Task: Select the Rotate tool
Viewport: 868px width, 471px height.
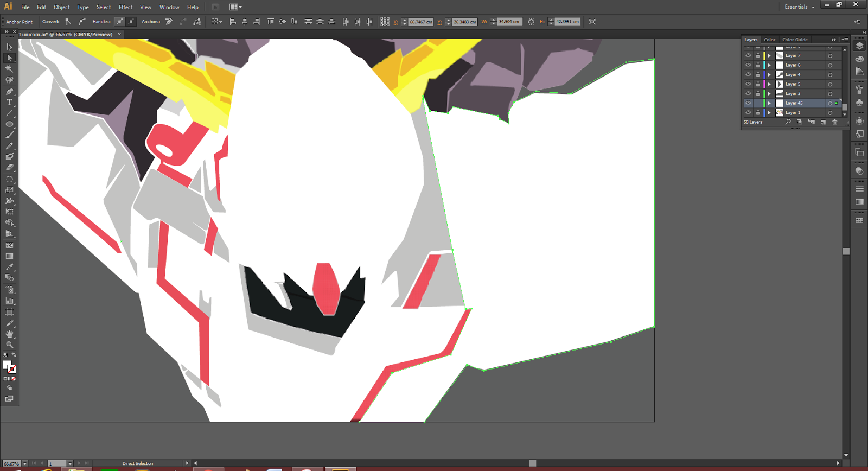Action: pyautogui.click(x=9, y=179)
